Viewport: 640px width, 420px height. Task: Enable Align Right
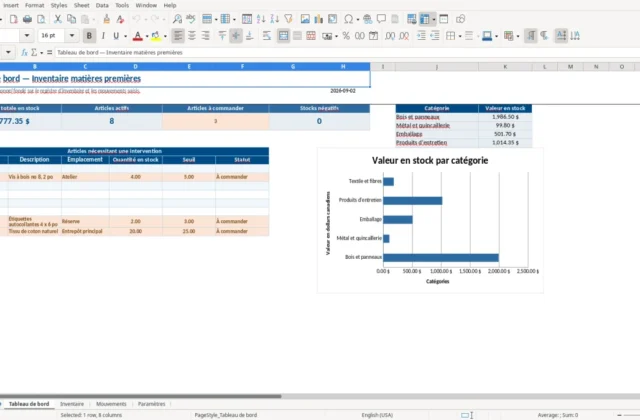tap(205, 36)
